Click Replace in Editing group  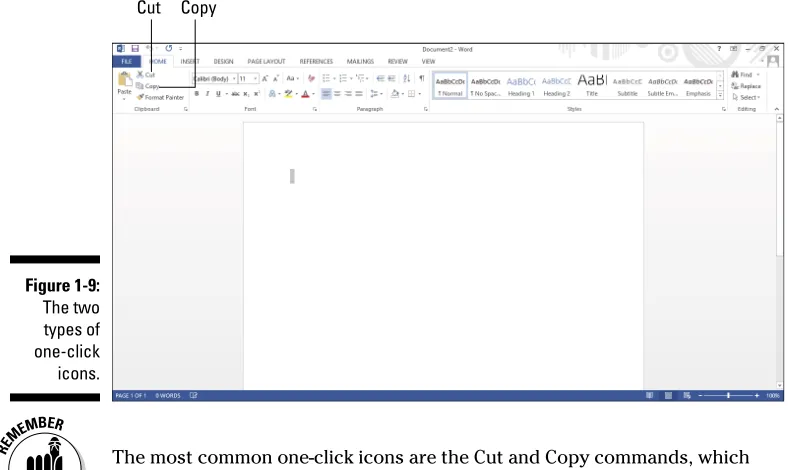(746, 86)
